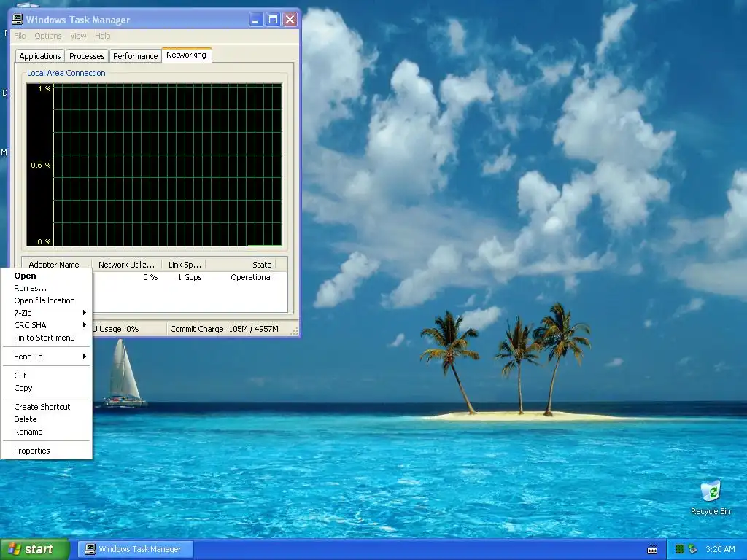Click the keyboard icon on the taskbar
Screen dimensions: 747x560
(x=652, y=550)
